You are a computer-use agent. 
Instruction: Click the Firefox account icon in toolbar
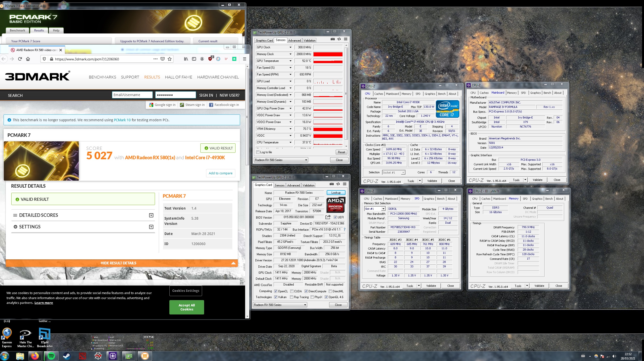click(x=202, y=59)
